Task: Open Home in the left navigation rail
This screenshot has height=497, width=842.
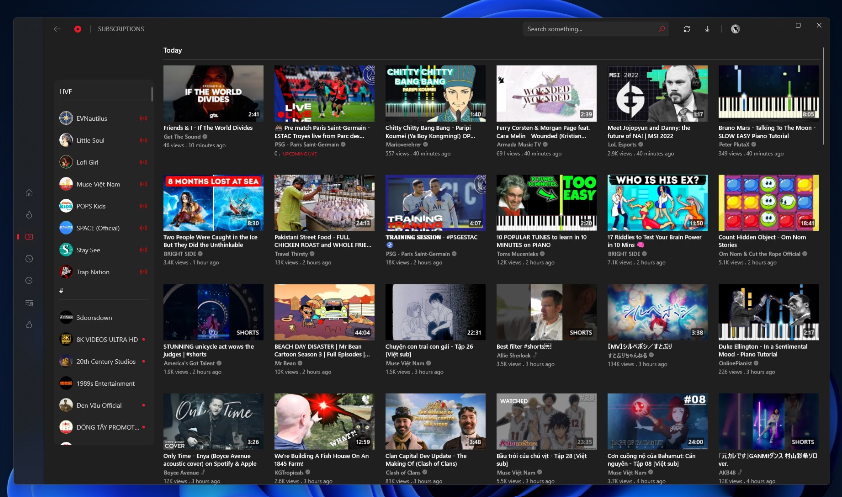Action: 29,193
